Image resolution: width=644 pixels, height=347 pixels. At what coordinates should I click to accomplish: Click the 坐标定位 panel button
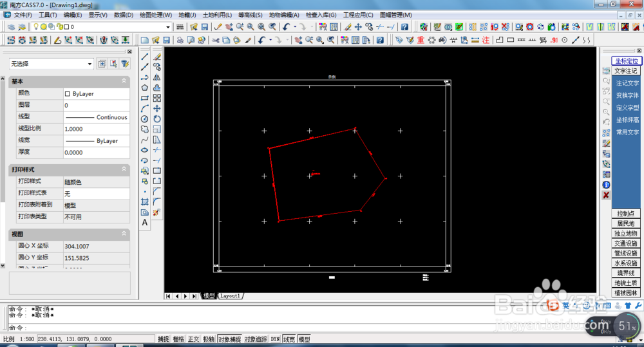(627, 61)
